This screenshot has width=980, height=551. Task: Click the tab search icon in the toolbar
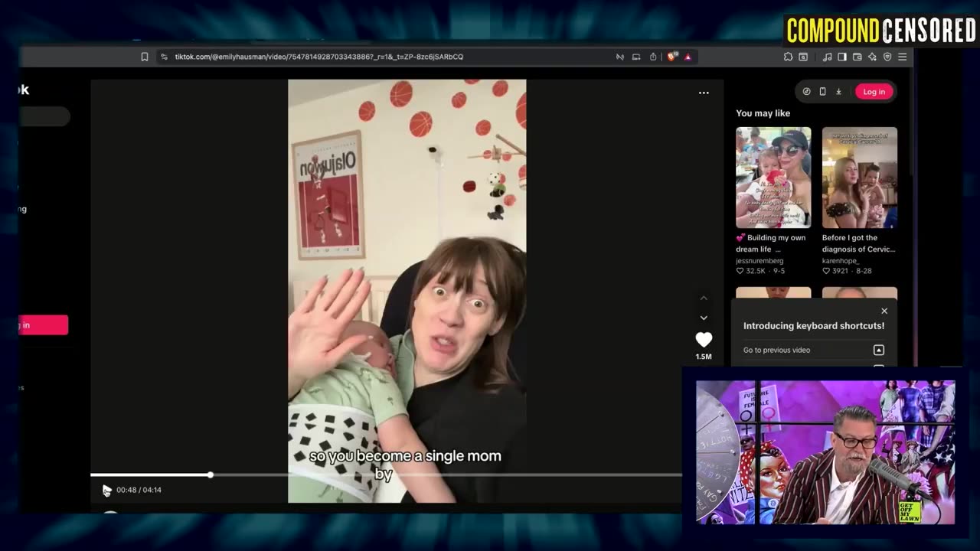pos(803,57)
